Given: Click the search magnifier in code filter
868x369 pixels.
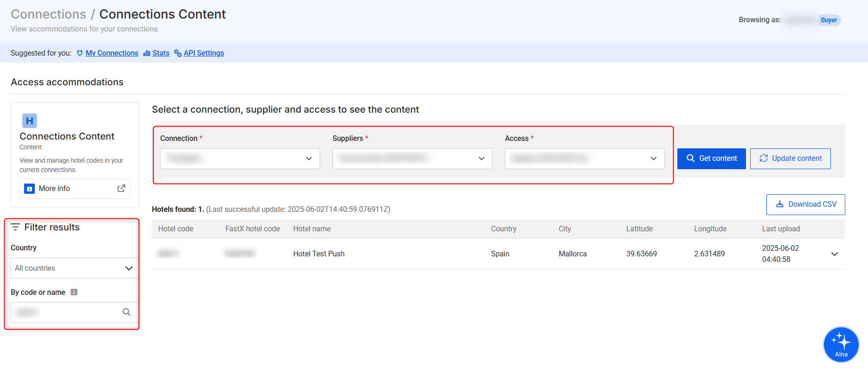Looking at the screenshot, I should click(126, 312).
